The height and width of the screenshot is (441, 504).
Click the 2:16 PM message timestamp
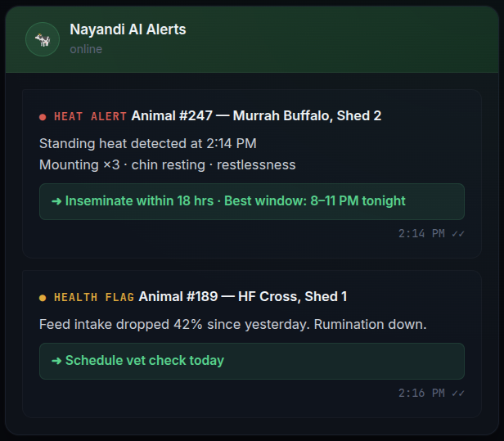pyautogui.click(x=421, y=393)
